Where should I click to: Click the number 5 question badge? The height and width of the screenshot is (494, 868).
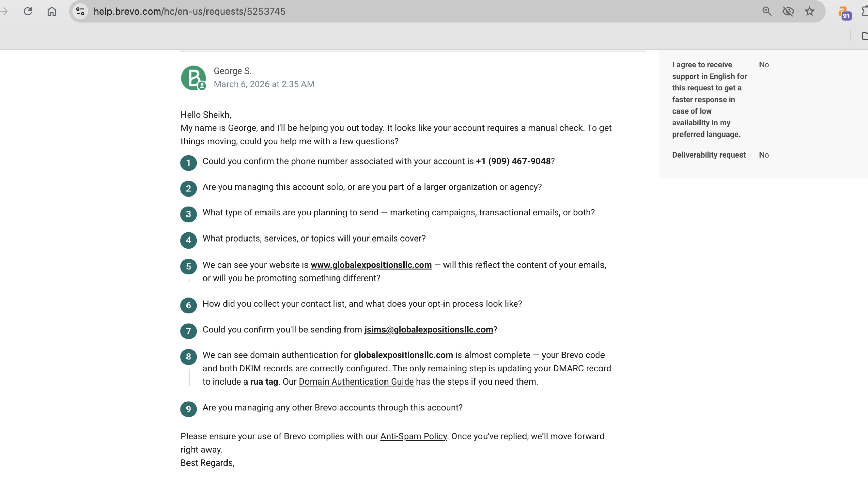189,267
